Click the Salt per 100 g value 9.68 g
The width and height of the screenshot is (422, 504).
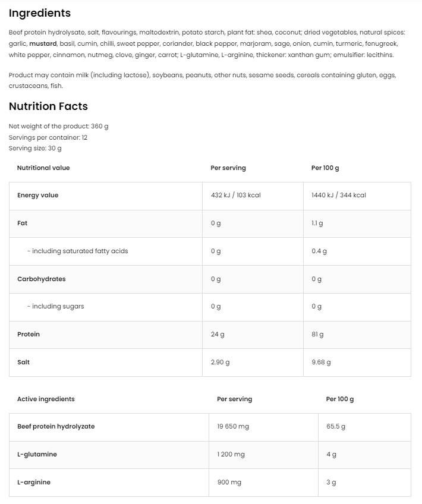(321, 363)
